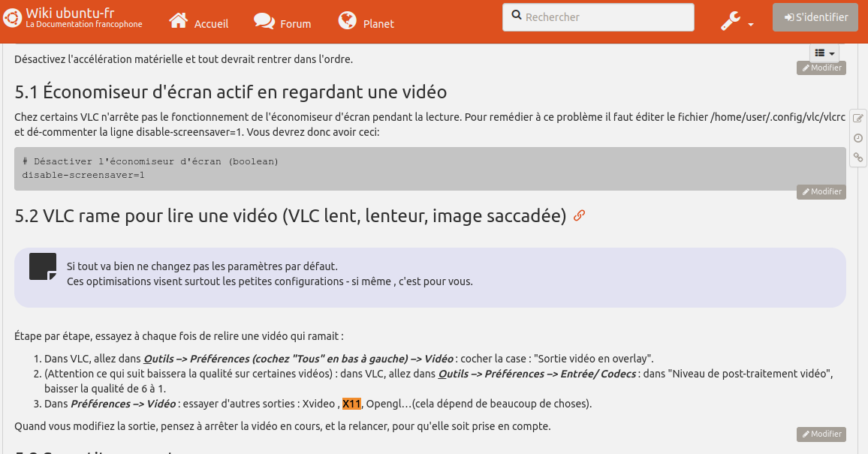Image resolution: width=868 pixels, height=454 pixels.
Task: Click the heading 5.1 Économiseur d'écran actif
Action: click(x=231, y=92)
